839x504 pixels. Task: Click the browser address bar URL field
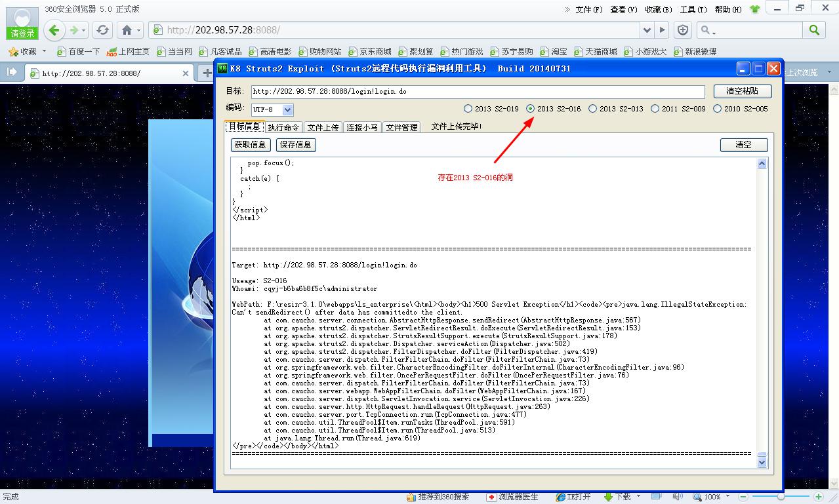click(395, 30)
